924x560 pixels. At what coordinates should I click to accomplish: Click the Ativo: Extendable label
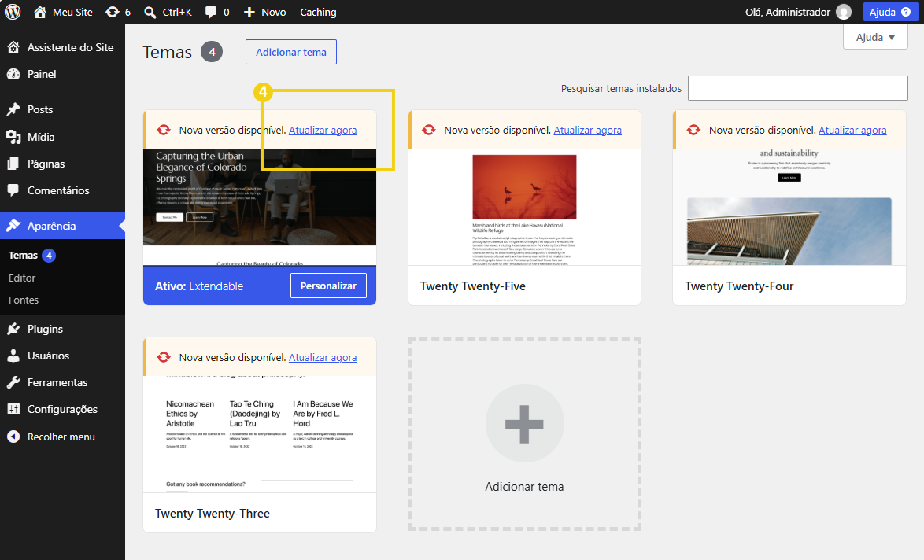(x=199, y=286)
